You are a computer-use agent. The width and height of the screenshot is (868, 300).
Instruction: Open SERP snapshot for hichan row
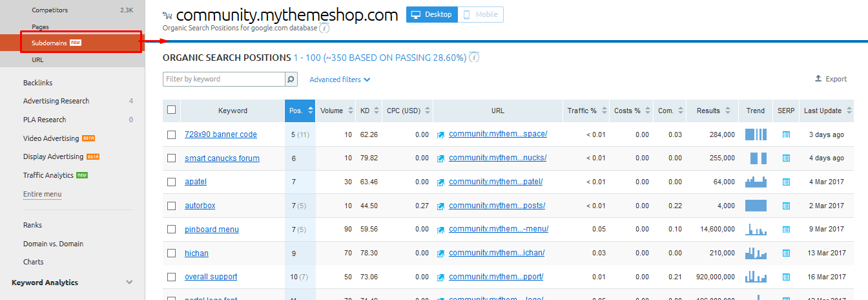click(786, 253)
